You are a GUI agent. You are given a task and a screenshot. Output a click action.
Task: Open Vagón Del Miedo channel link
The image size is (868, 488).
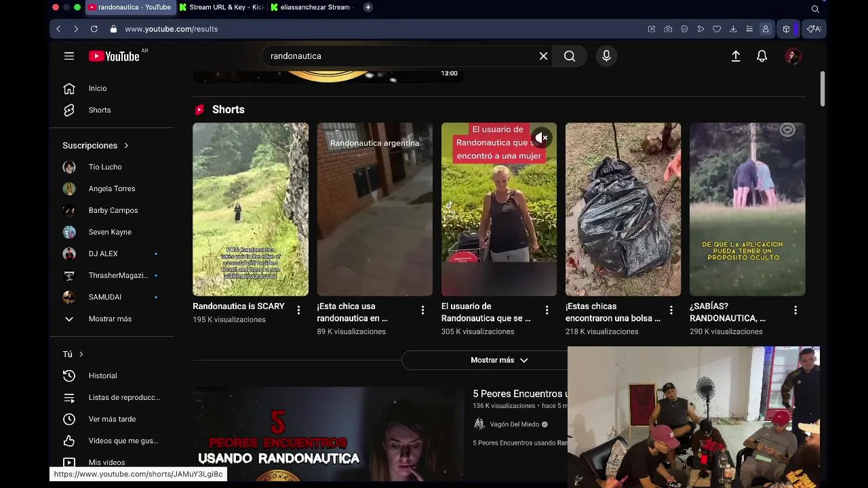[514, 424]
